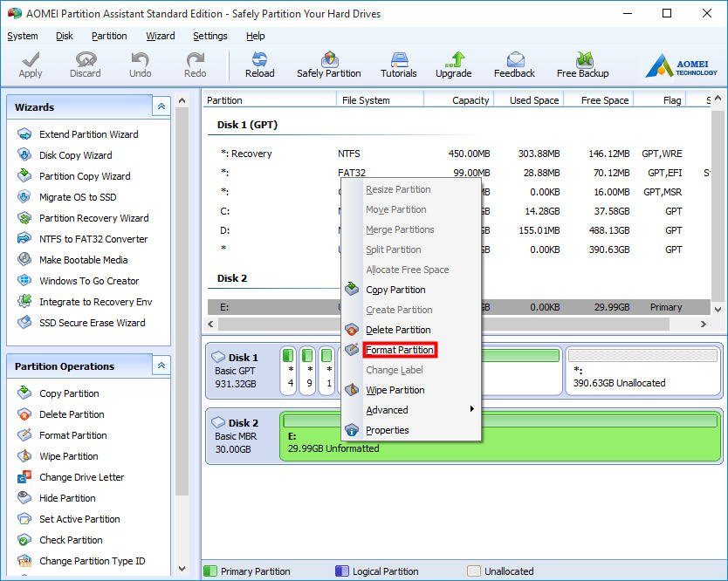Select Wipe Partition in Partition Operations panel
Image resolution: width=728 pixels, height=581 pixels.
click(69, 456)
